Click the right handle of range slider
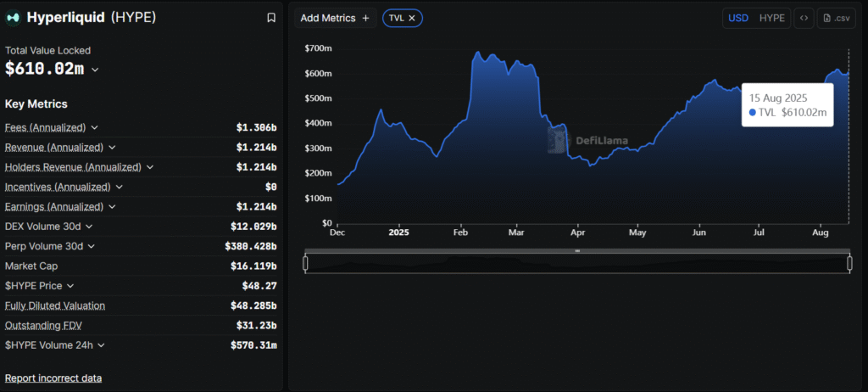The height and width of the screenshot is (392, 868). pos(849,263)
